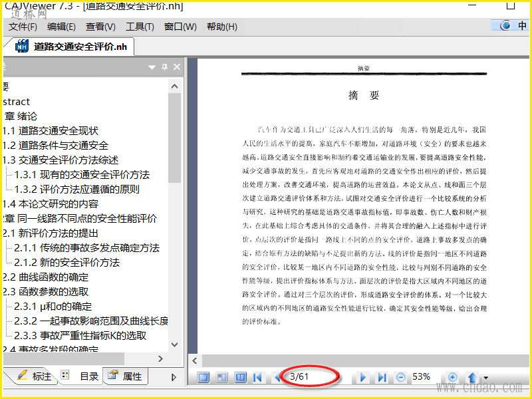
Task: Click the globe icon at top right
Action: pos(505,25)
